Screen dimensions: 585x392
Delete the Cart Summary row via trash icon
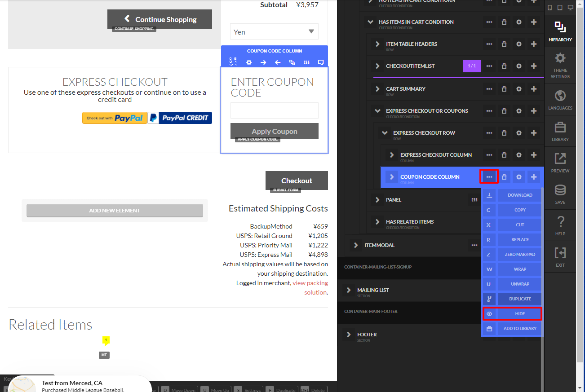[504, 89]
